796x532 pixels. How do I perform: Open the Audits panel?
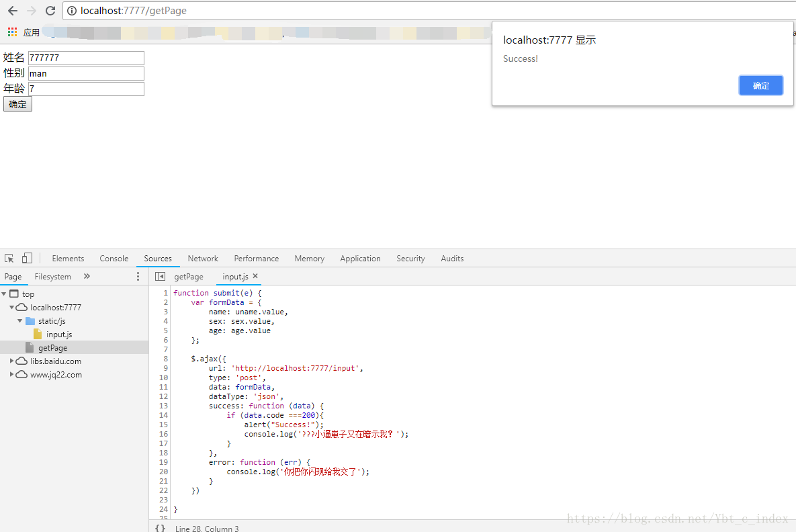point(452,259)
